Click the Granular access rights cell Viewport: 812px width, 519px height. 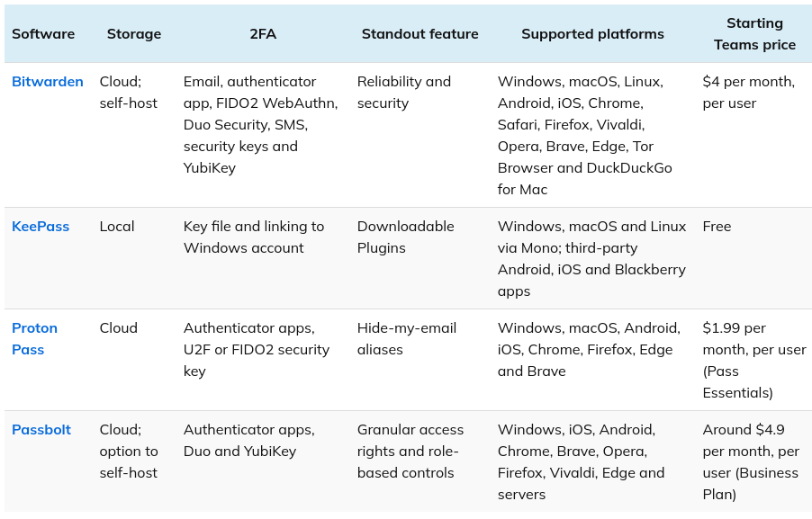coord(410,452)
